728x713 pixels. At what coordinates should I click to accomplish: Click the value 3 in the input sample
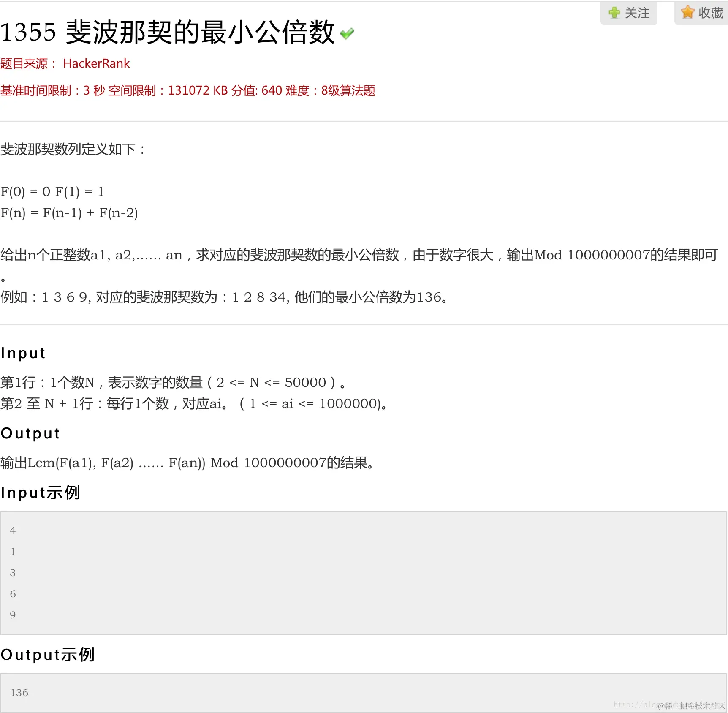click(x=13, y=573)
